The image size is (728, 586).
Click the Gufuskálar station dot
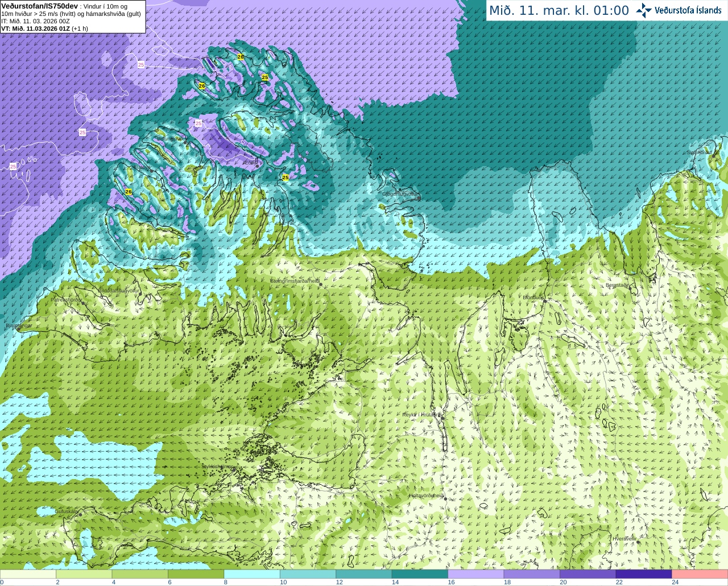[80, 515]
